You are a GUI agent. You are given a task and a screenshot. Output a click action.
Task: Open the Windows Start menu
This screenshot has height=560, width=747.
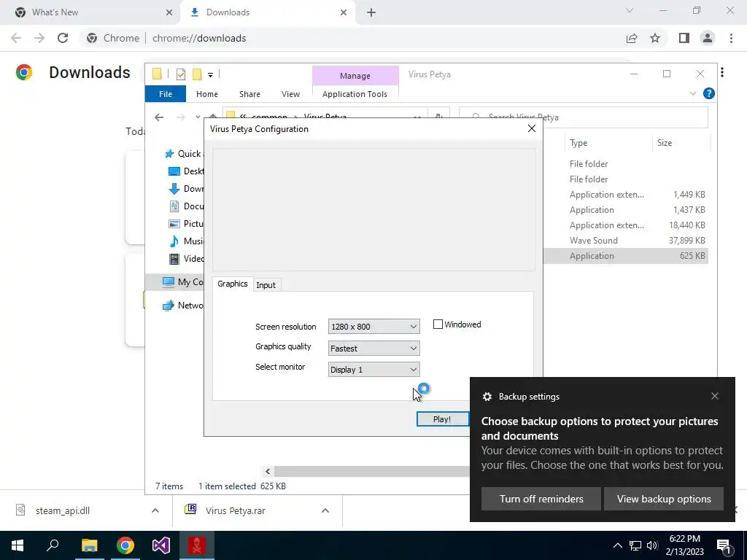18,545
